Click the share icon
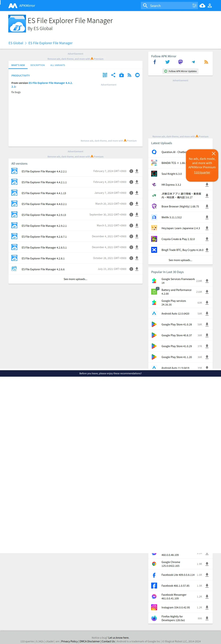The width and height of the screenshot is (221, 644). [x=113, y=75]
